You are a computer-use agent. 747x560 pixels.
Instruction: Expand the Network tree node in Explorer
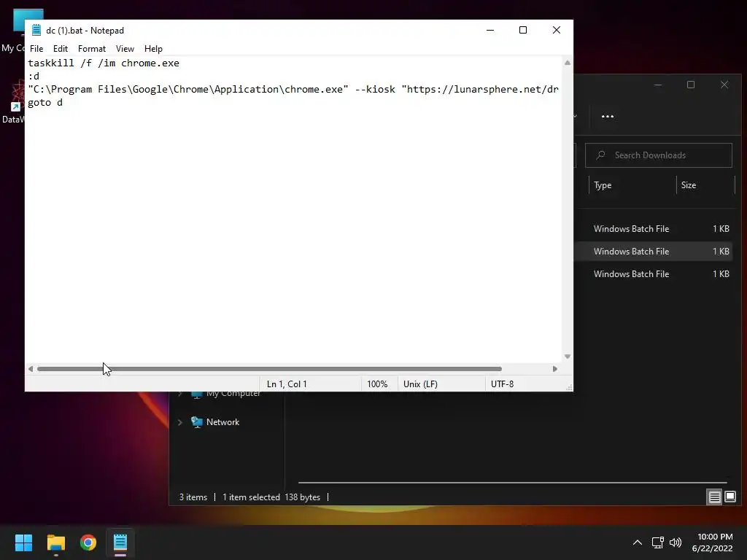180,422
